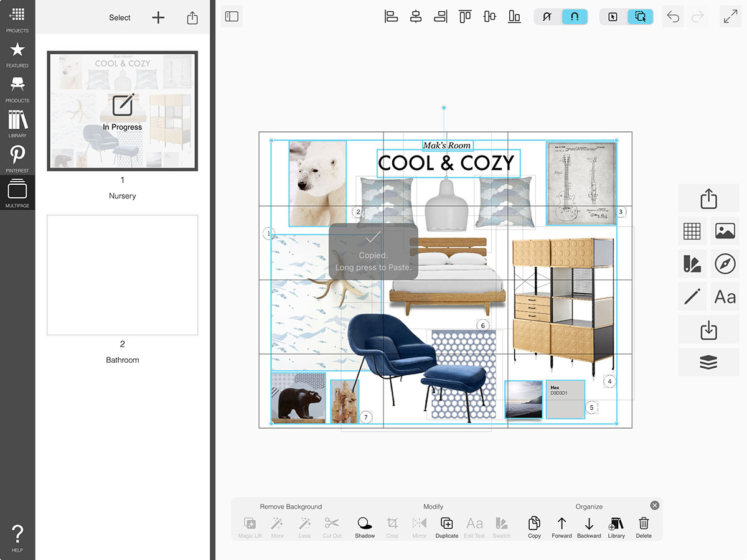The width and height of the screenshot is (747, 560).
Task: Toggle the sidebar panel visibility
Action: 232,17
